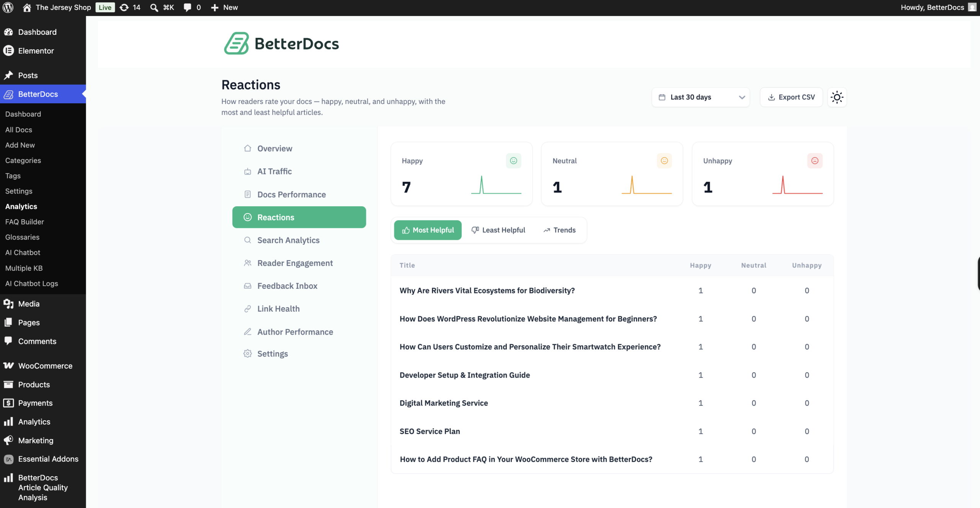The height and width of the screenshot is (508, 980).
Task: Open Docs Performance section
Action: (x=299, y=194)
